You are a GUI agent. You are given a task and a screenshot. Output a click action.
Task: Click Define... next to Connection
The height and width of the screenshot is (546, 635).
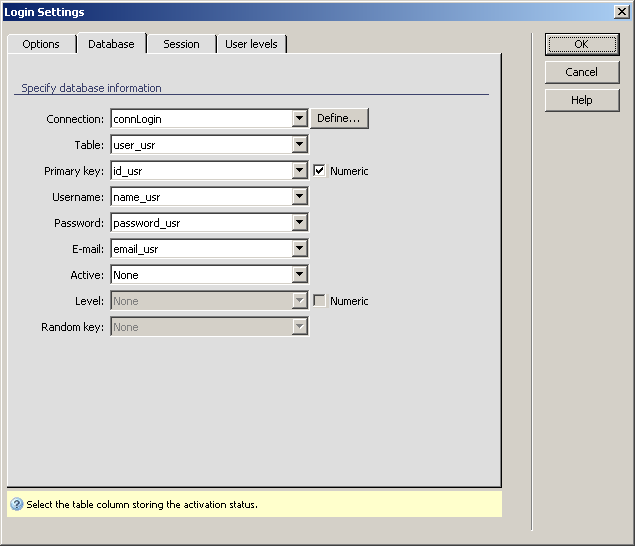(x=339, y=119)
